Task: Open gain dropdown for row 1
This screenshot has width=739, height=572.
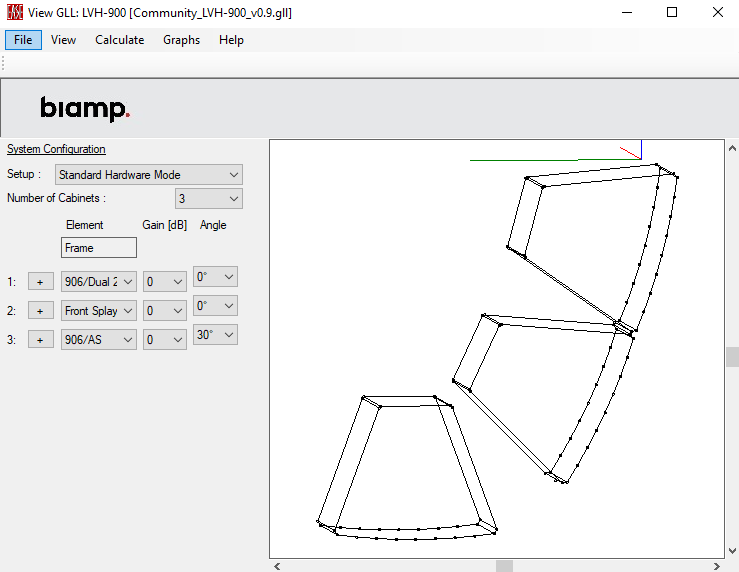Action: [x=165, y=282]
